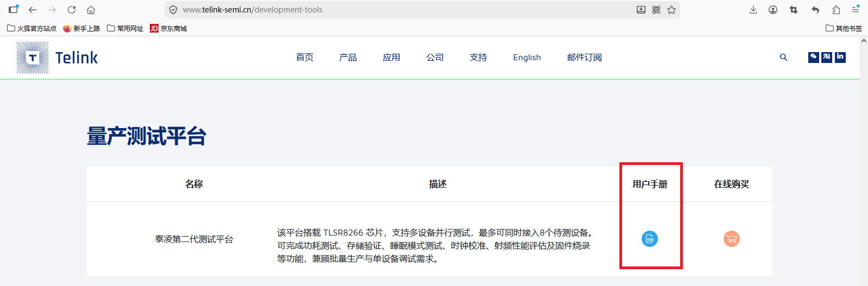The width and height of the screenshot is (868, 286).
Task: Open the site search magnifier
Action: (x=783, y=57)
